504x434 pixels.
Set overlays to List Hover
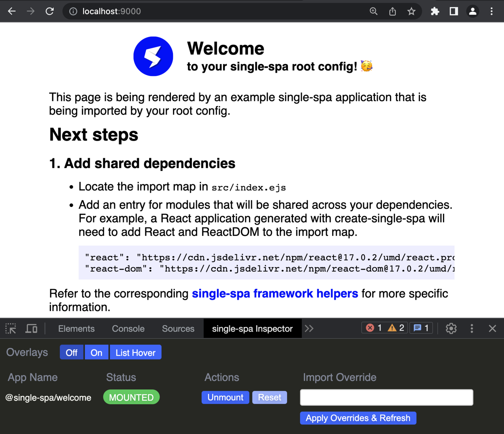coord(136,352)
